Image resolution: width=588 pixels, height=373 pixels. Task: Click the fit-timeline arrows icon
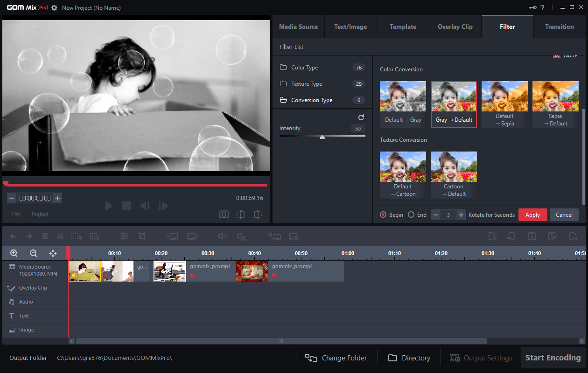53,253
